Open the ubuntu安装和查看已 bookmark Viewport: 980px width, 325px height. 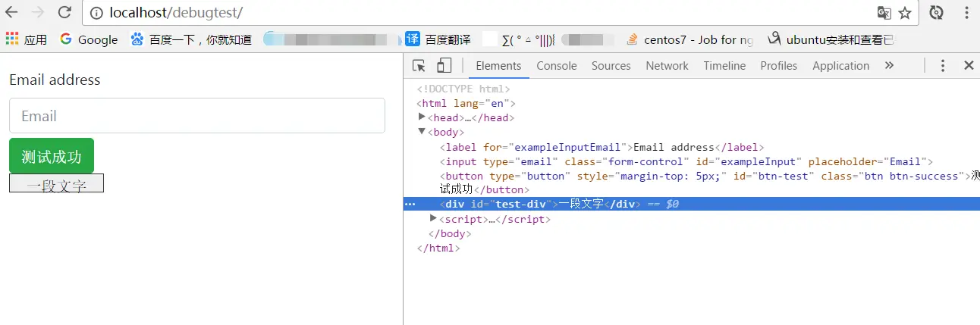(830, 39)
